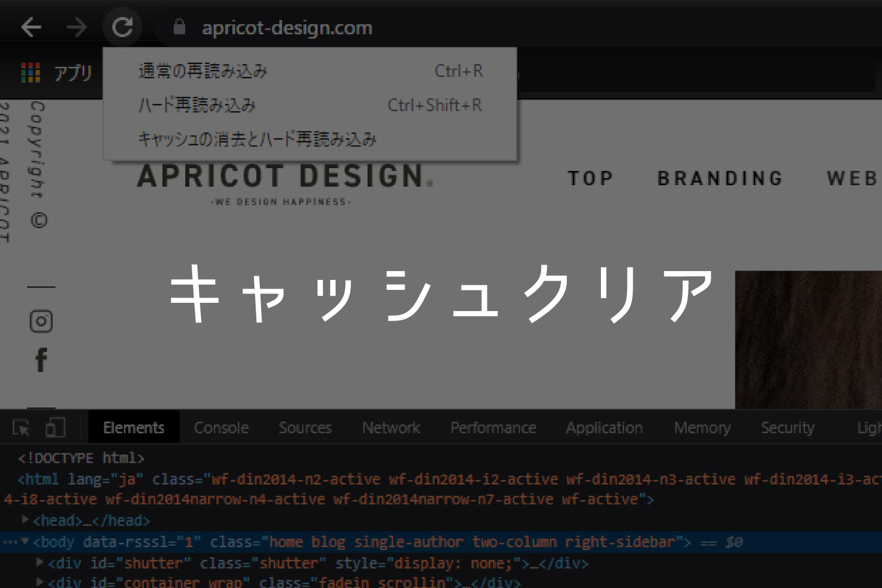Image resolution: width=882 pixels, height=588 pixels.
Task: Open the Sources tab
Action: pos(305,427)
